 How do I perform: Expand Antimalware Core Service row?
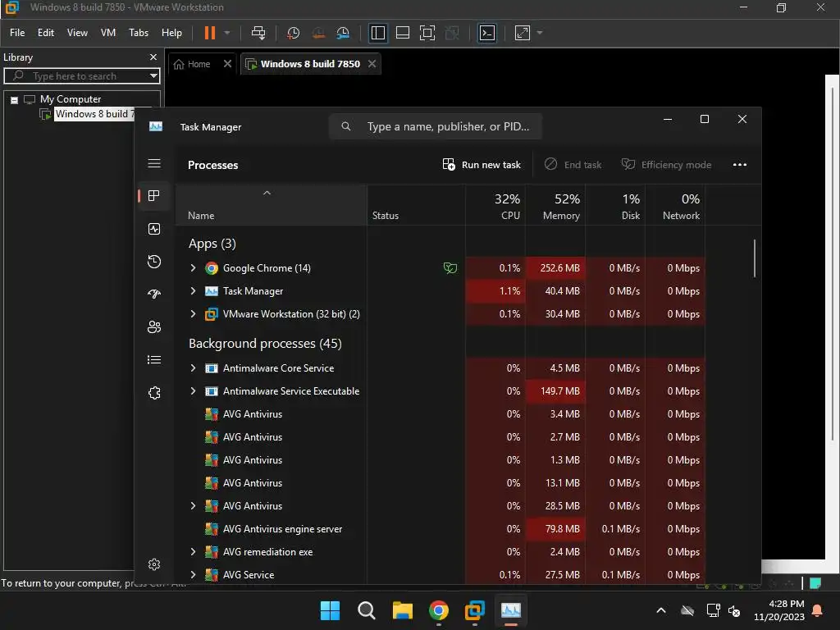click(194, 368)
